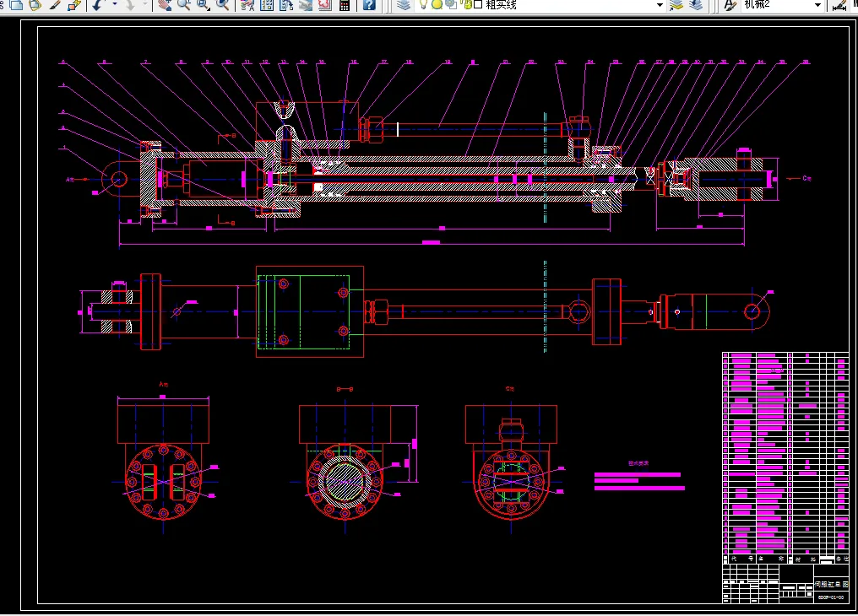Click the Undo arrow icon

coord(97,5)
